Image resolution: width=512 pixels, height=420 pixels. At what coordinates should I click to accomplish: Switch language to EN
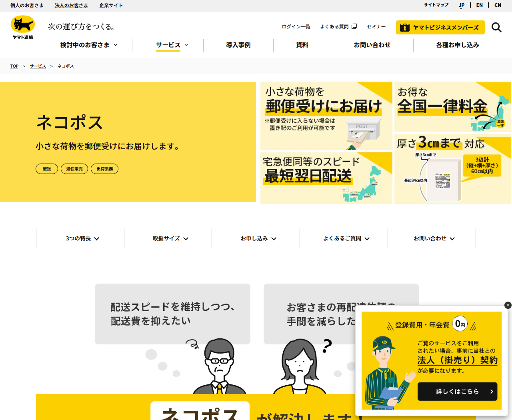480,5
